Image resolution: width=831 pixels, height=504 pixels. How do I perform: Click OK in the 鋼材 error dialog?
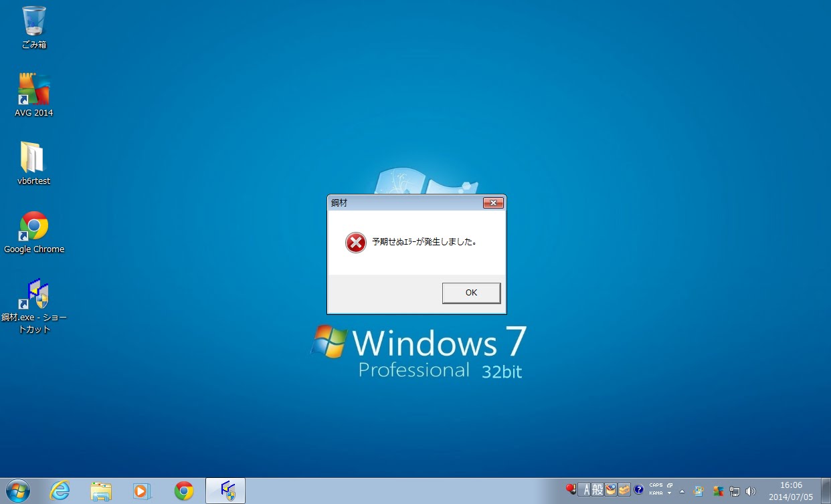tap(471, 293)
